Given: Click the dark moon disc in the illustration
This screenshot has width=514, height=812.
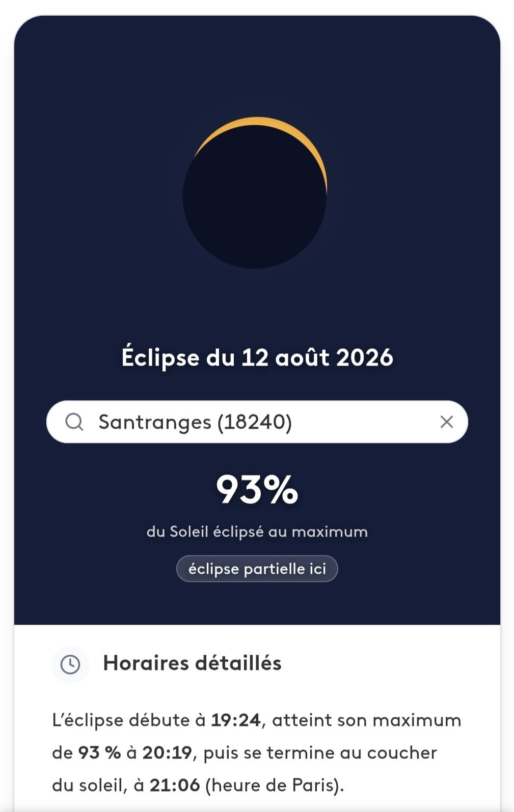Looking at the screenshot, I should [x=254, y=198].
